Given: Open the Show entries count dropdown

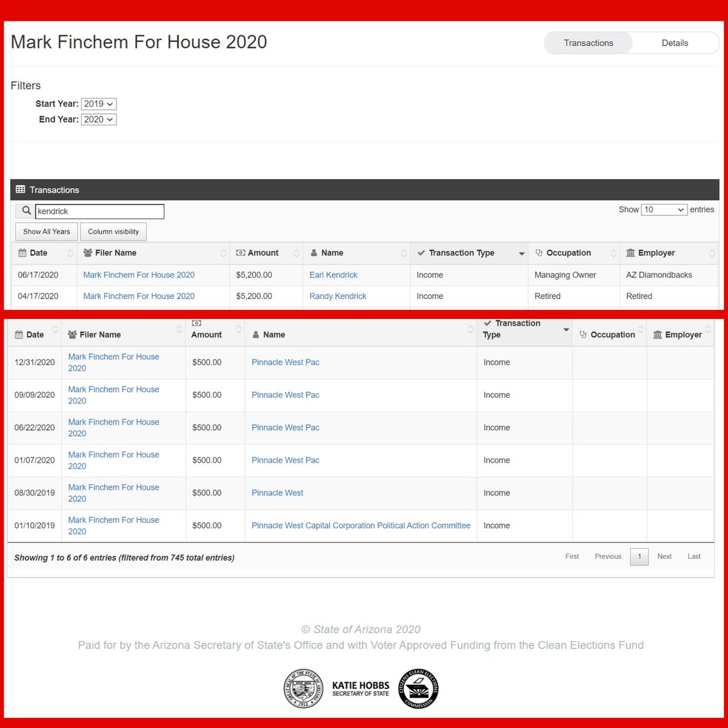Looking at the screenshot, I should tap(664, 209).
